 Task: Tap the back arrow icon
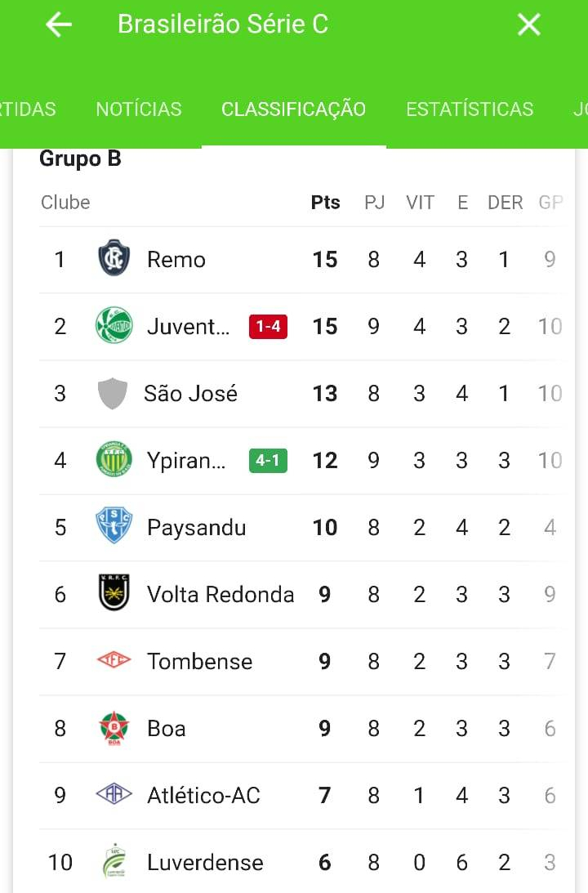tap(59, 25)
